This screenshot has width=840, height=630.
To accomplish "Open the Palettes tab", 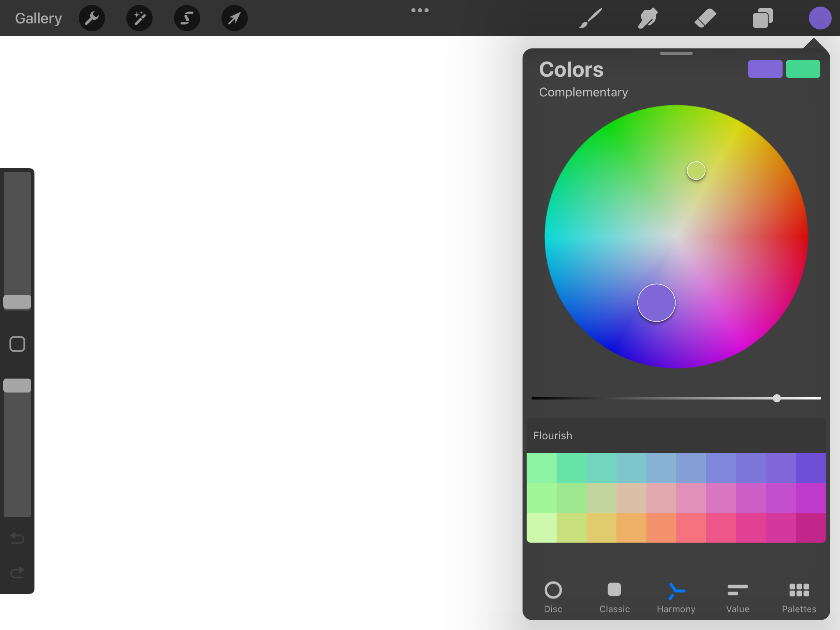I will tap(798, 597).
